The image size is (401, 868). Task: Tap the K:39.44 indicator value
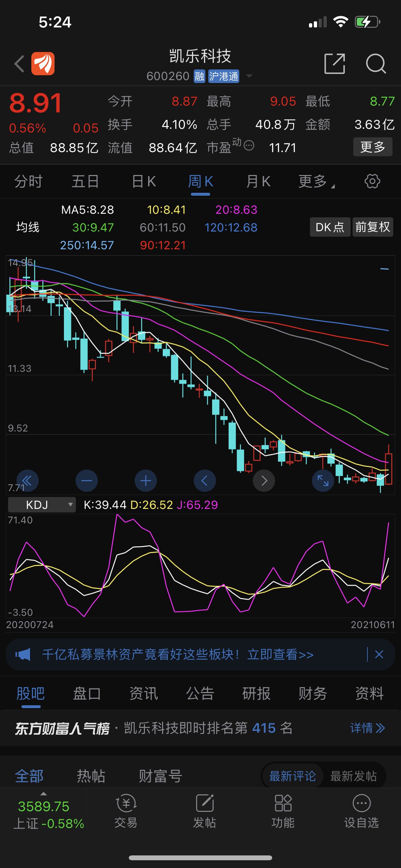click(105, 504)
